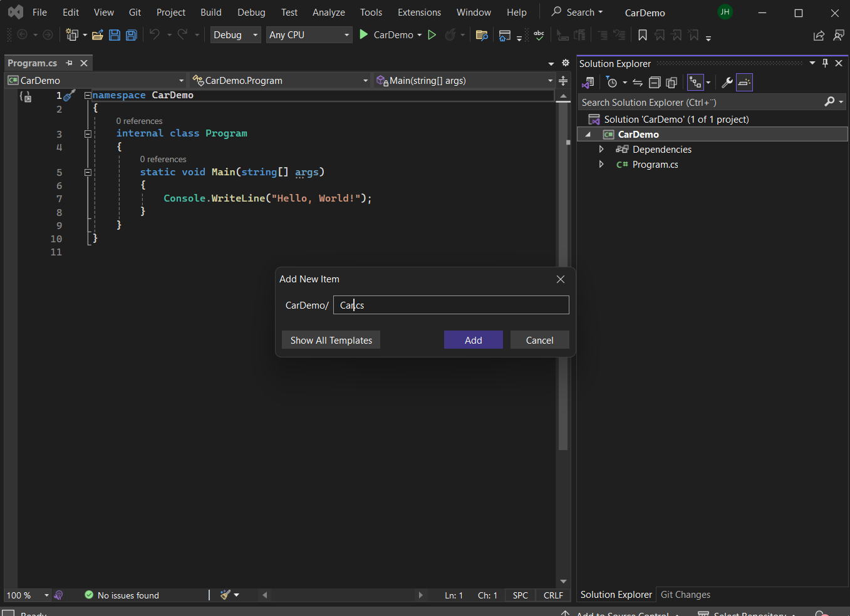Click the Send Feedback person icon
Screen dimensions: 850x616
[839, 35]
